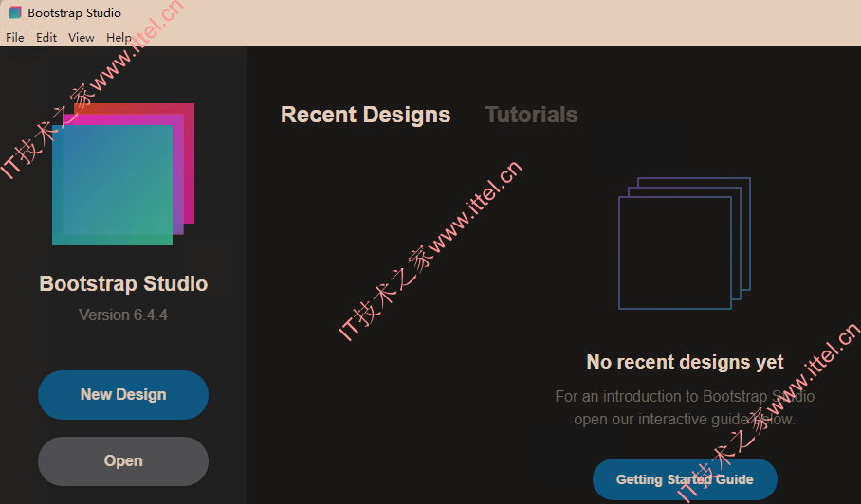Click the empty designs stacked-squares icon

[x=685, y=243]
